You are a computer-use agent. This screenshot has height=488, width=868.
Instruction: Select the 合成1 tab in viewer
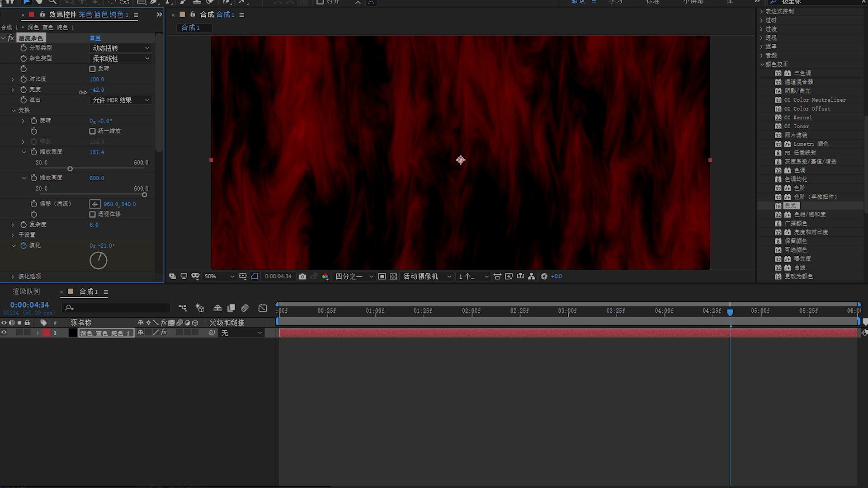(x=190, y=28)
